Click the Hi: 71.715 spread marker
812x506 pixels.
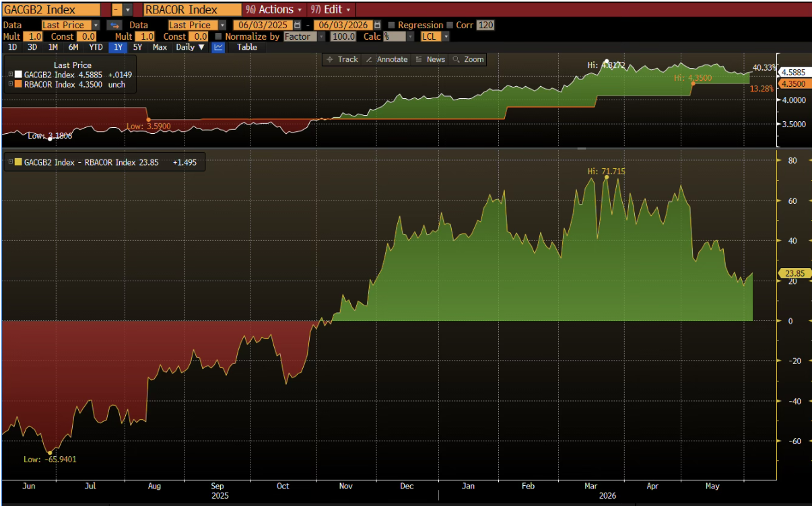point(606,172)
